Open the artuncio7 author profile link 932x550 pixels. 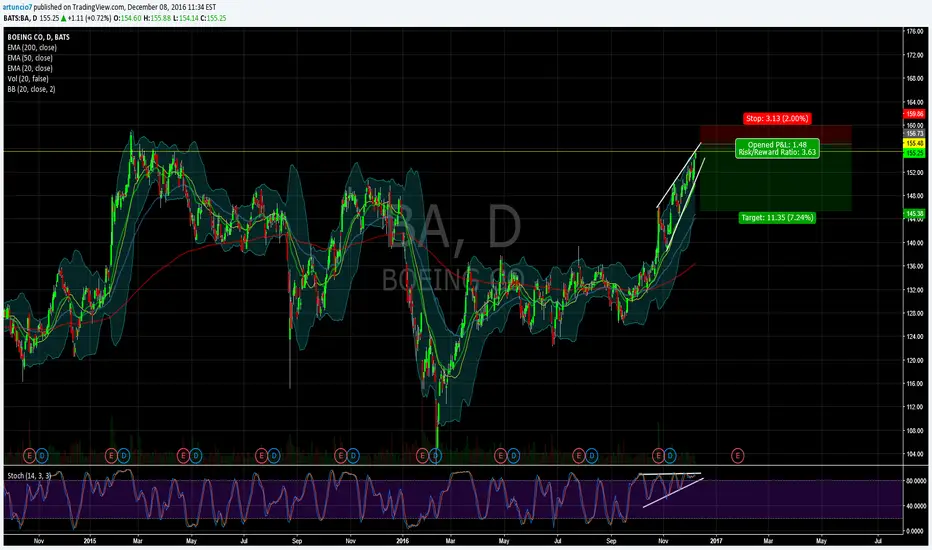pyautogui.click(x=17, y=7)
